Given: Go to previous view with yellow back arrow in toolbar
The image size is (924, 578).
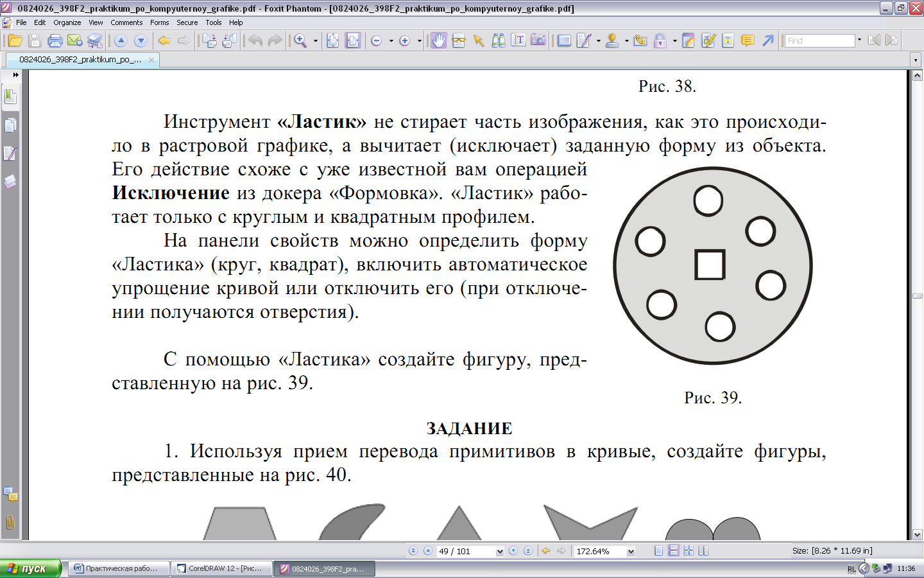Looking at the screenshot, I should tap(164, 40).
